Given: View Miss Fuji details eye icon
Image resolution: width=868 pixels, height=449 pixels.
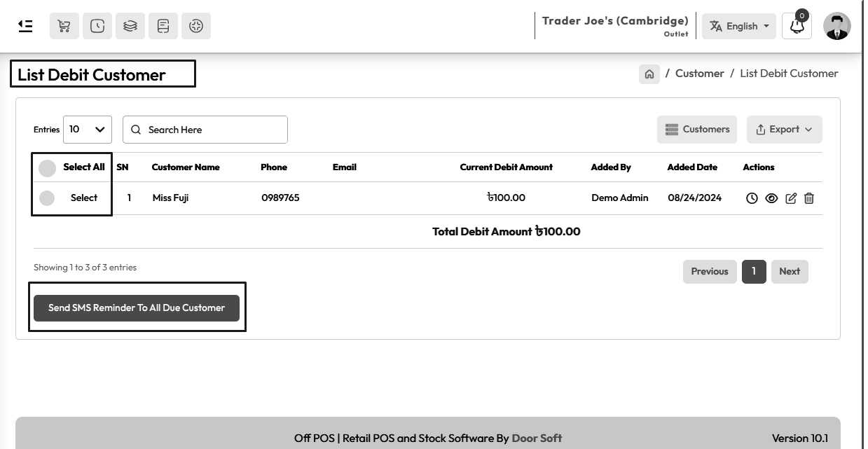Looking at the screenshot, I should coord(771,198).
